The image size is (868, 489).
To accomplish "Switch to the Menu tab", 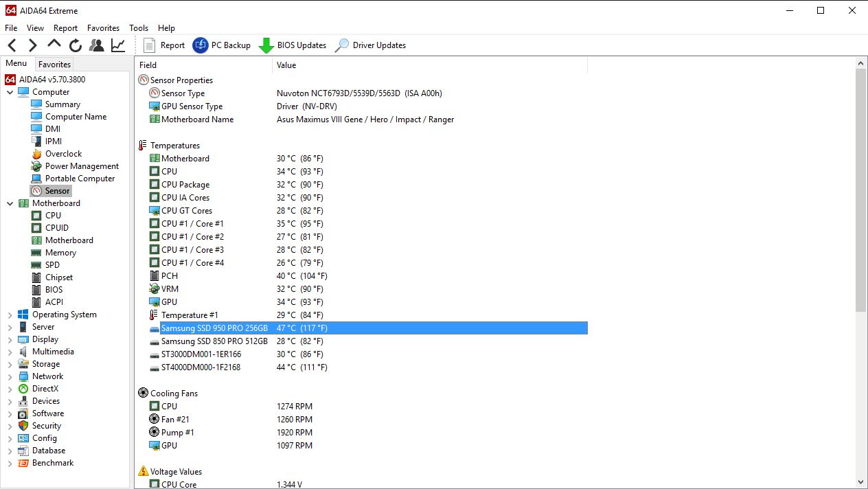I will (16, 64).
